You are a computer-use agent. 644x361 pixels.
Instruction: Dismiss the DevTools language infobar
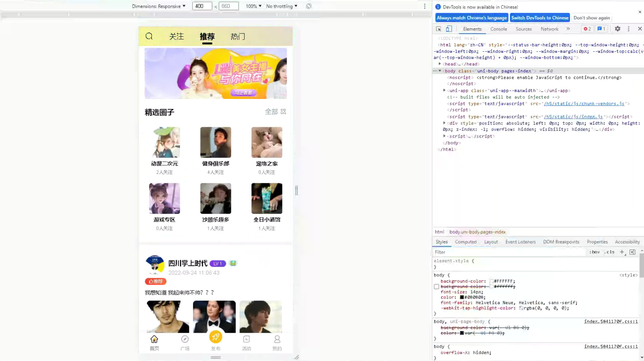click(640, 12)
